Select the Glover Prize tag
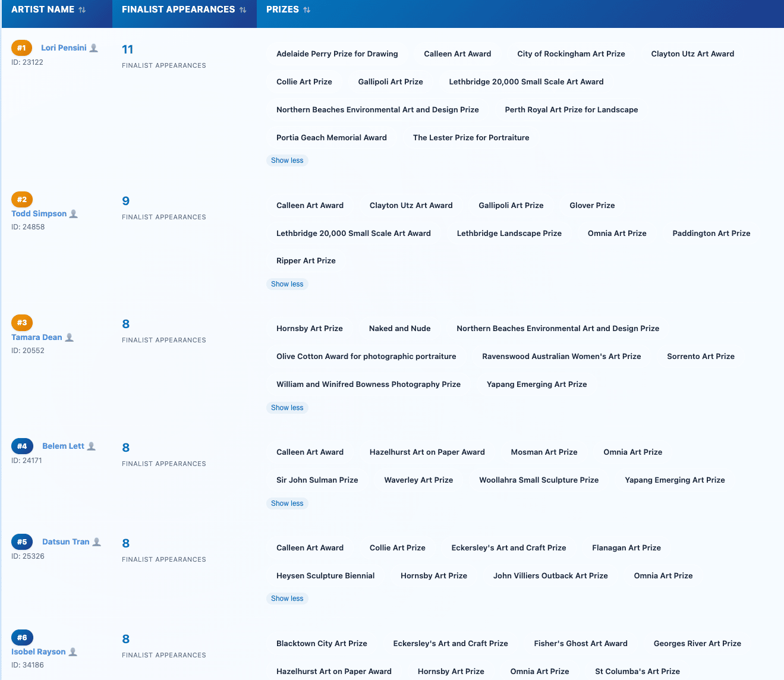The image size is (784, 680). (592, 206)
